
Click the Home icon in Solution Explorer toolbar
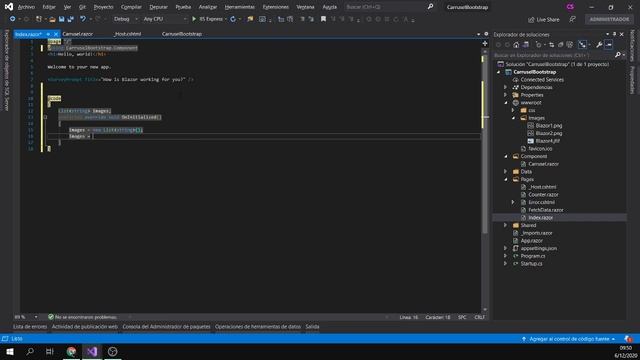point(516,45)
